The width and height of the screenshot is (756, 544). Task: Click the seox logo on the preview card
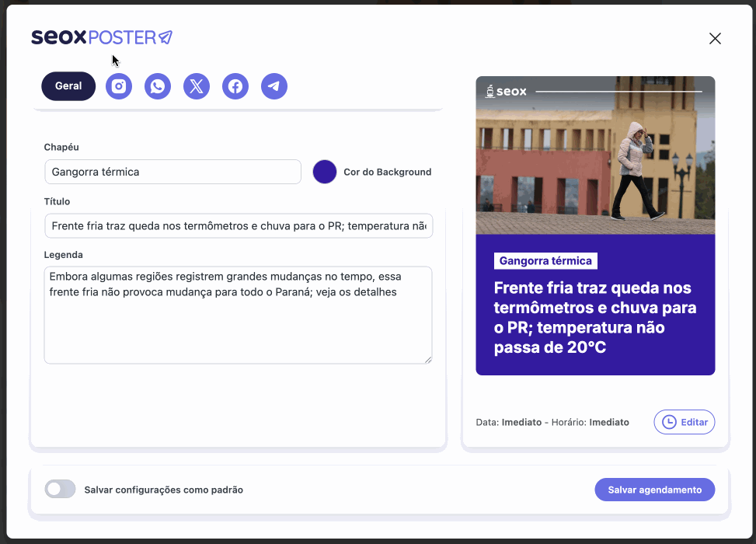506,92
